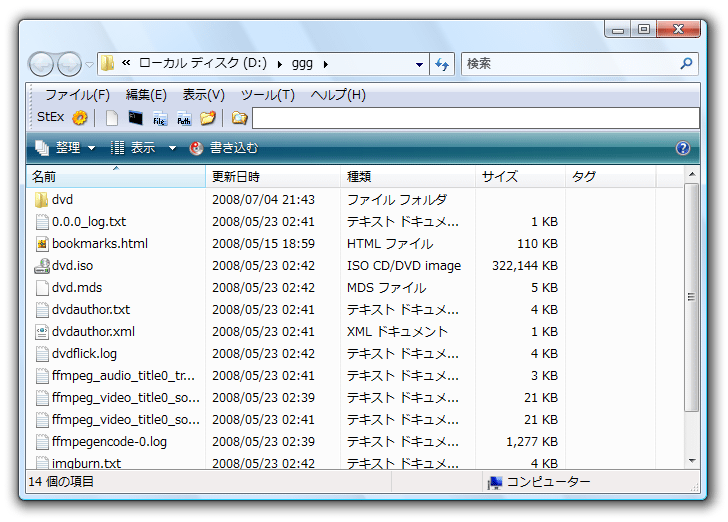Click the 14 個の項目 status text
The width and height of the screenshot is (728, 522).
pos(61,482)
